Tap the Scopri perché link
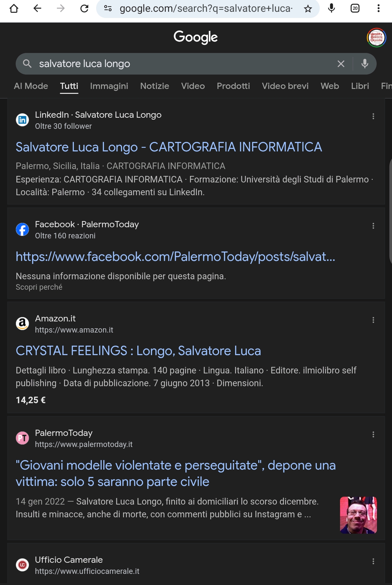Viewport: 392px width, 585px height. point(39,287)
